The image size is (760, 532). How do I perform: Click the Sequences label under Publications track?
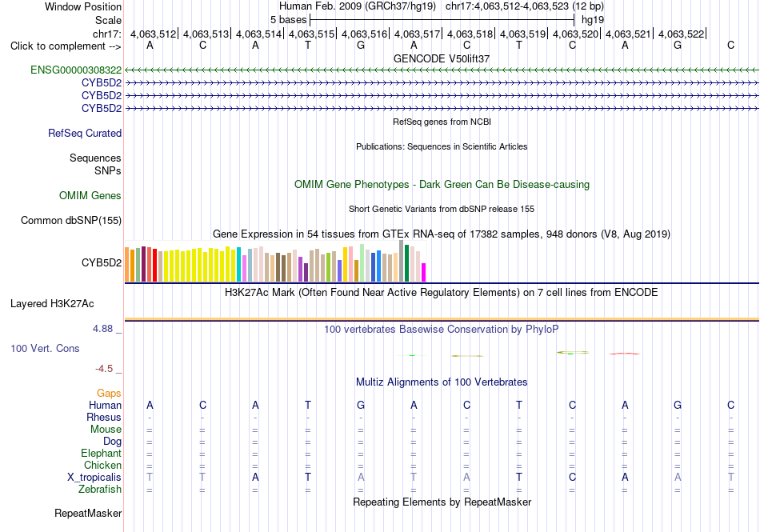[95, 158]
